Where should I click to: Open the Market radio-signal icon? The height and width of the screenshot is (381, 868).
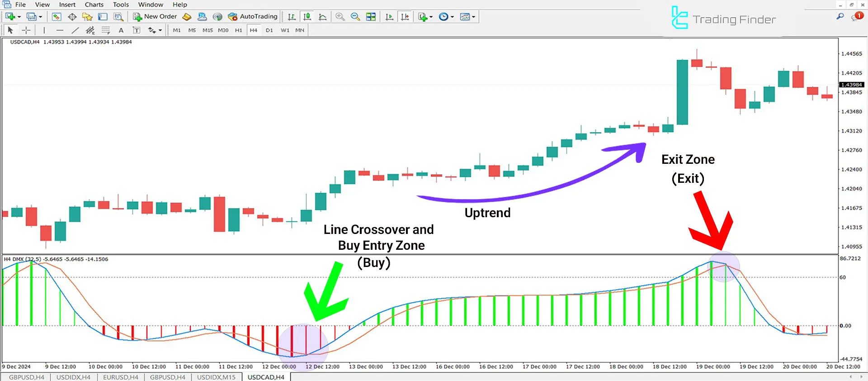click(217, 17)
